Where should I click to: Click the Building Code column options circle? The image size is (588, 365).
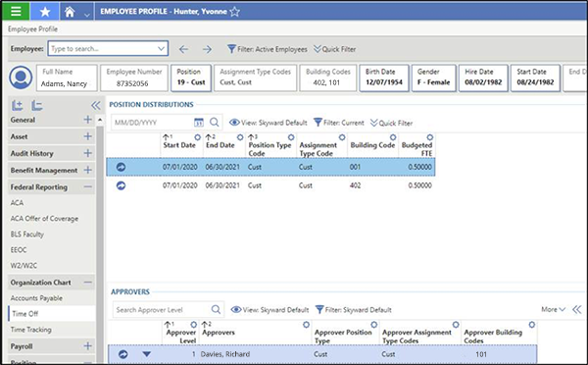(x=393, y=137)
